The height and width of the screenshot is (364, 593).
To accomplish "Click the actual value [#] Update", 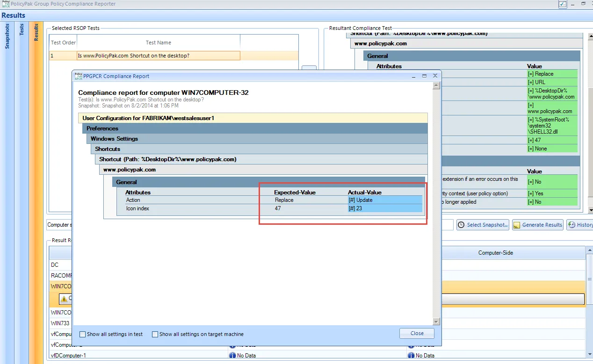I will coord(384,200).
